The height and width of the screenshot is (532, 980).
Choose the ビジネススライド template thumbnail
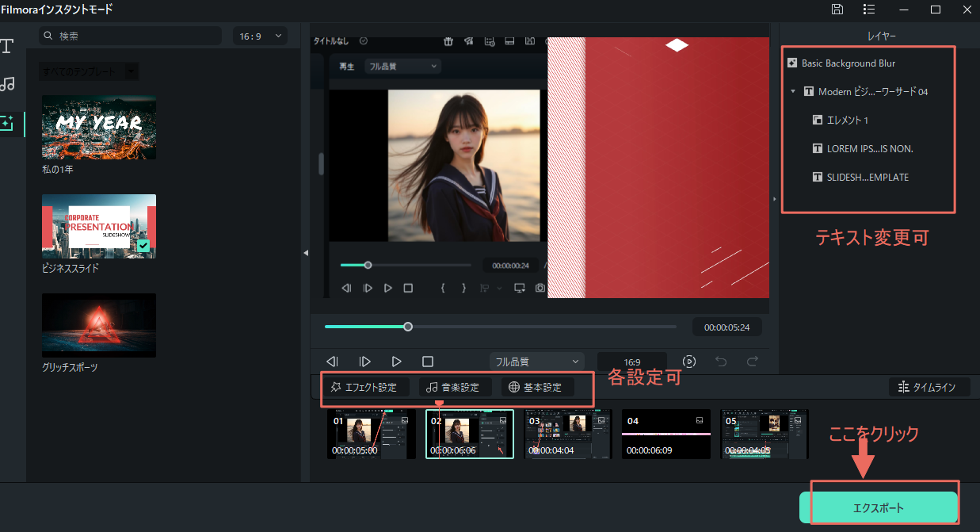[x=99, y=226]
